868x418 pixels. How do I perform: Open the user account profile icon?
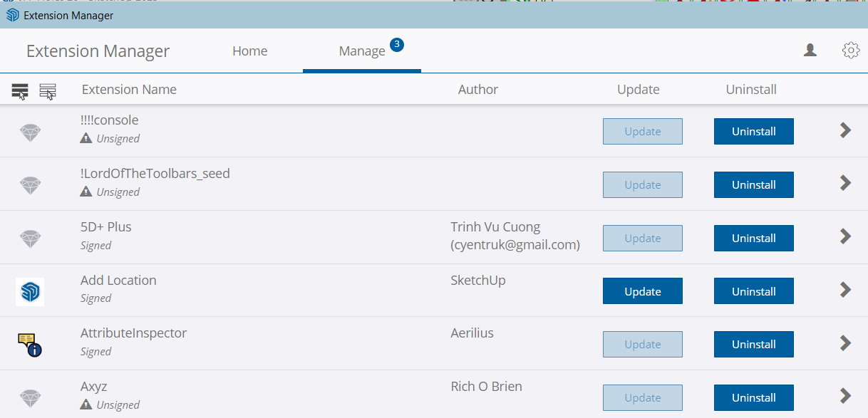pyautogui.click(x=810, y=50)
